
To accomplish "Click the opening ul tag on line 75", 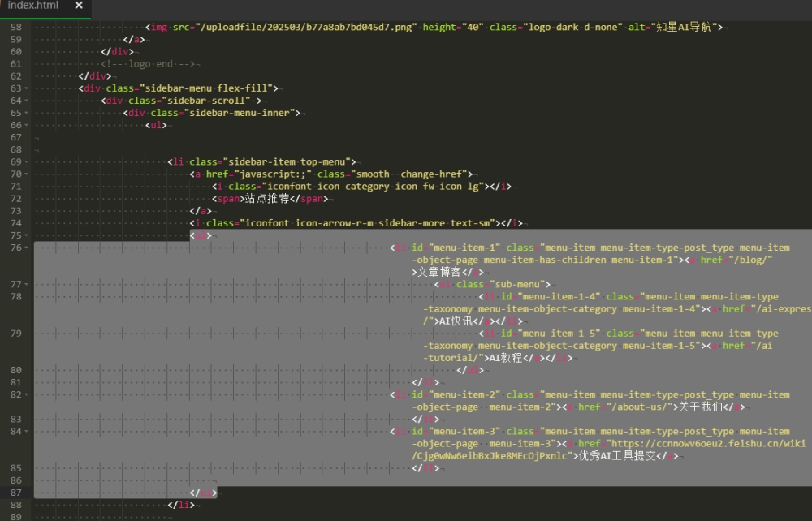I will [201, 235].
